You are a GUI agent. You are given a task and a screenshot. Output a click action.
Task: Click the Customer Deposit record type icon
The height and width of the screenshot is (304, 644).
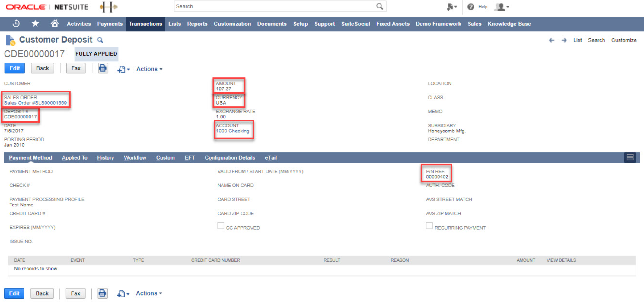tap(10, 40)
